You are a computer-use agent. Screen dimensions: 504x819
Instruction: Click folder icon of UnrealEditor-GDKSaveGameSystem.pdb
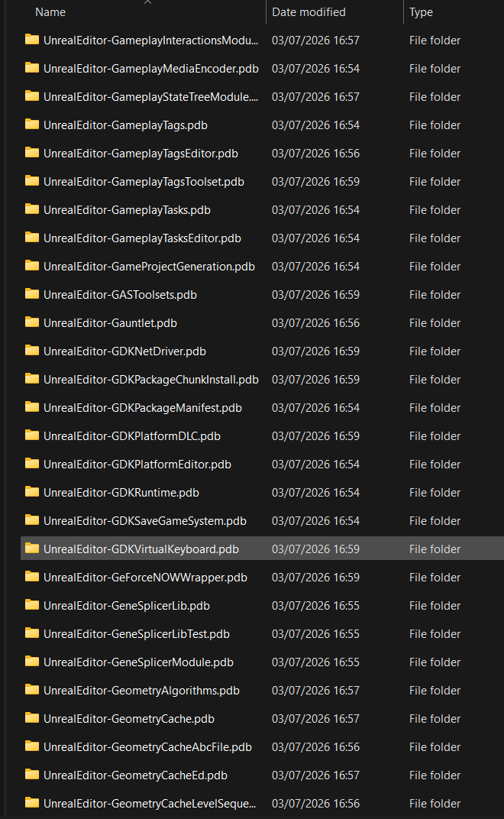(32, 520)
